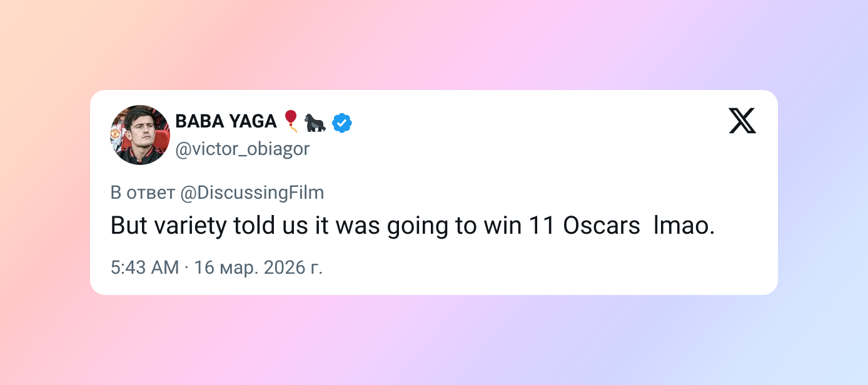868x385 pixels.
Task: Open the BABA YAGA profile avatar
Action: click(x=140, y=135)
